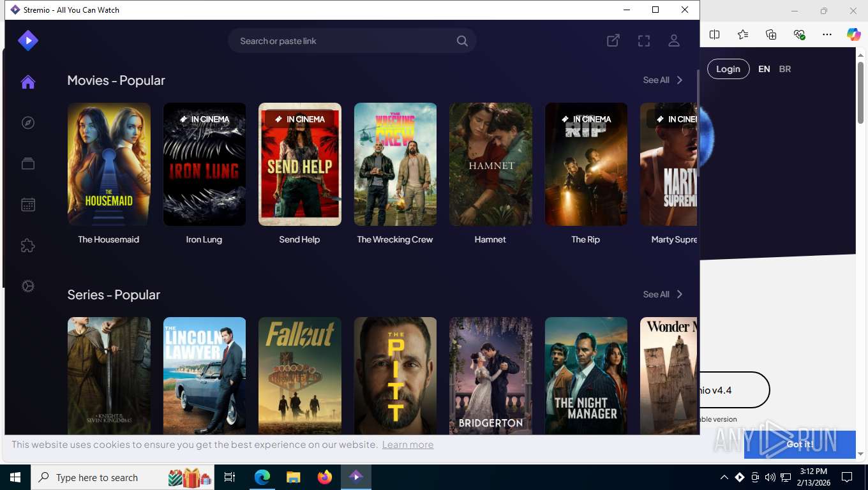
Task: Open Edge favorites star icon
Action: (x=743, y=34)
